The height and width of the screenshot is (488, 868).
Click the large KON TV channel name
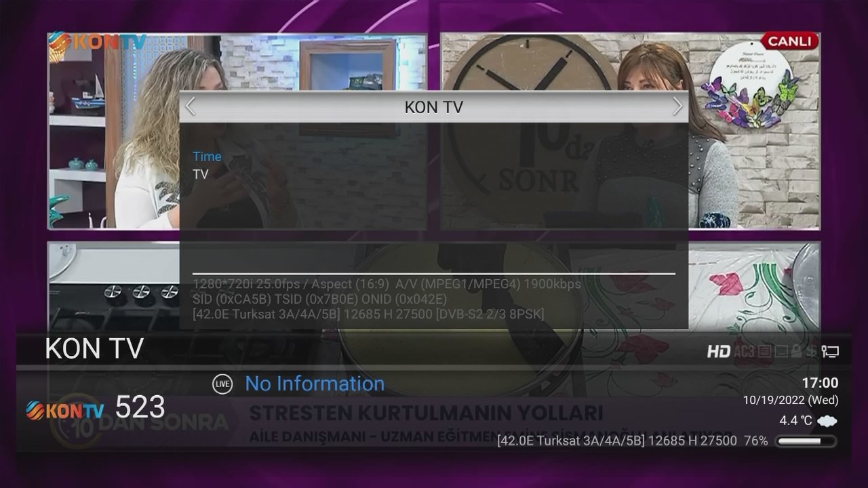[x=94, y=348]
